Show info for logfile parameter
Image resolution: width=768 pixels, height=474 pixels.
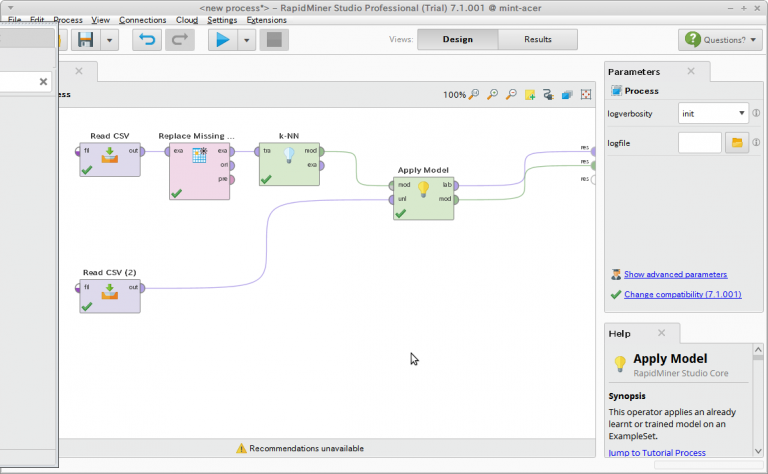756,142
